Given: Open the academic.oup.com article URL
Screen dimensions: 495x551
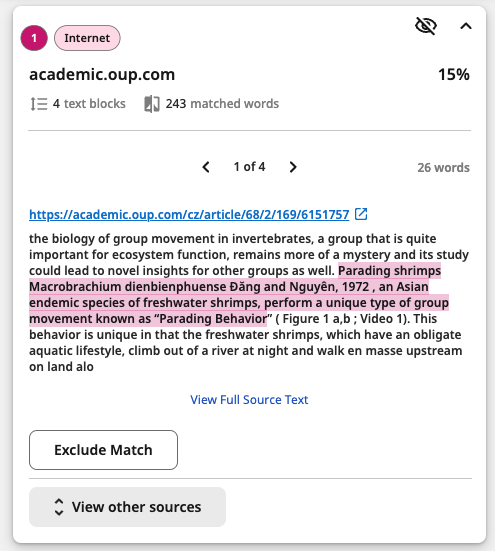Looking at the screenshot, I should pyautogui.click(x=189, y=214).
